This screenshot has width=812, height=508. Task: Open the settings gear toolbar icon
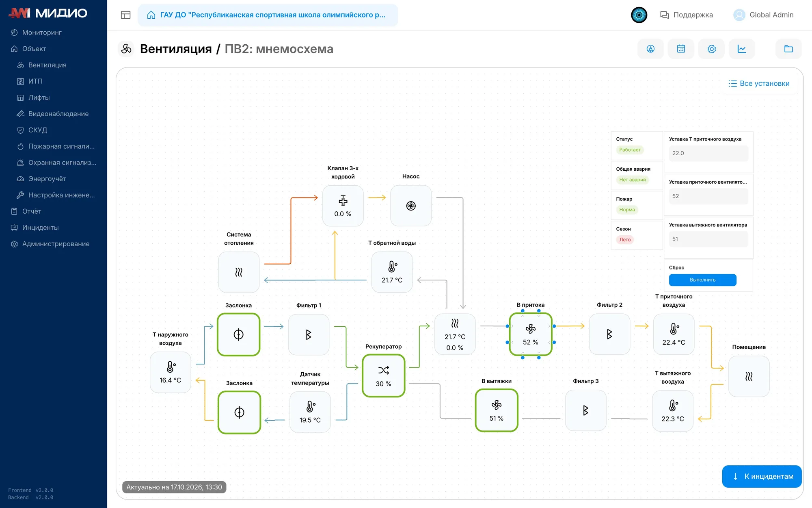coord(711,49)
